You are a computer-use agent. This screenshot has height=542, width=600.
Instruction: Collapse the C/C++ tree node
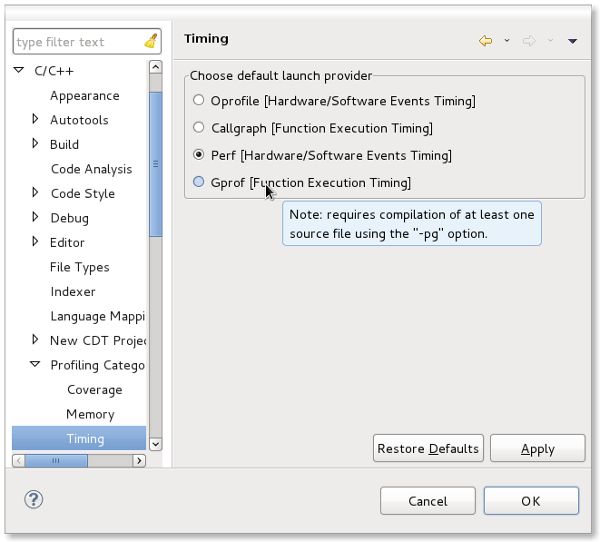19,70
